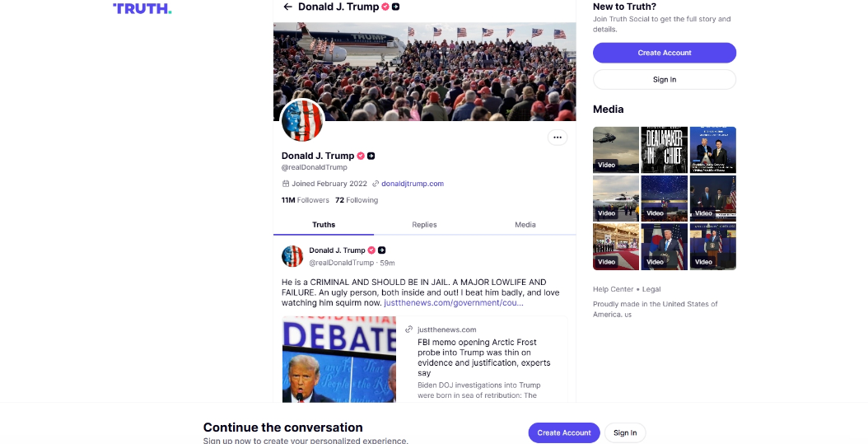
Task: Open the three-dot profile options menu
Action: [x=558, y=138]
